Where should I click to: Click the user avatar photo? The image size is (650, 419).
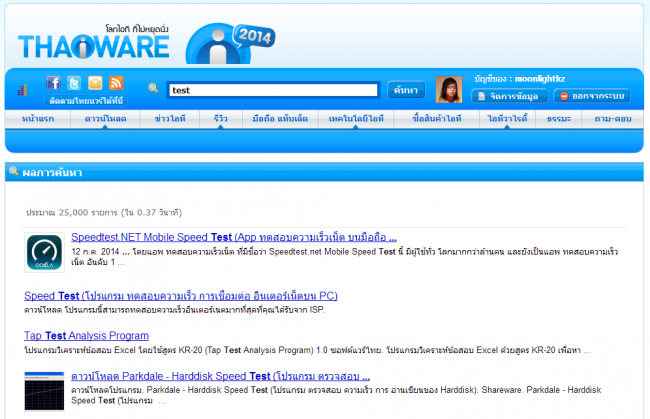point(449,90)
